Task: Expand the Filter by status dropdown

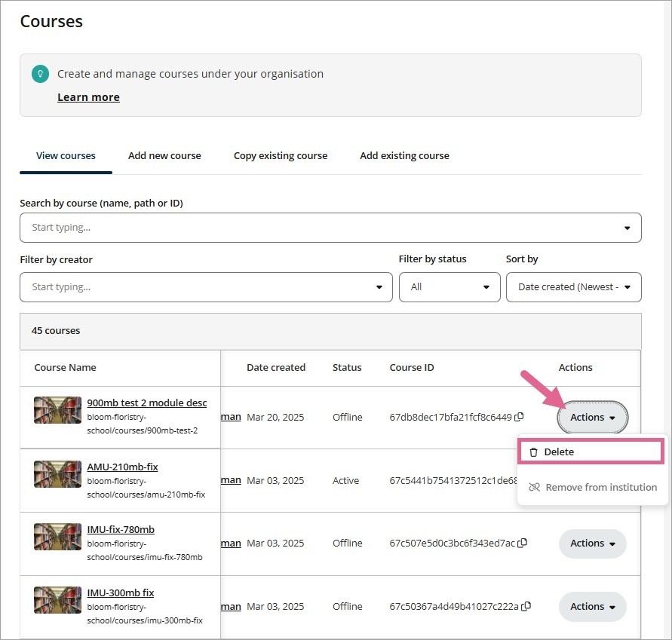Action: [x=449, y=287]
